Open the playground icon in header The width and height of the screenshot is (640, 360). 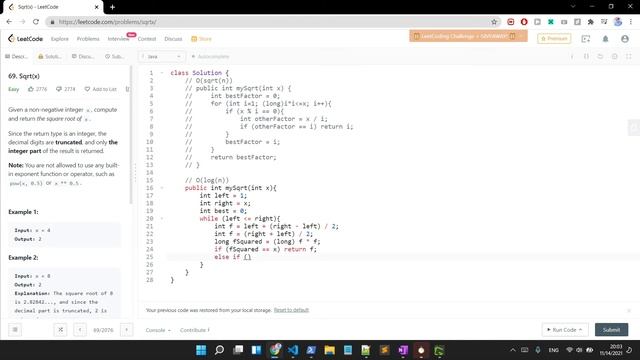[586, 39]
